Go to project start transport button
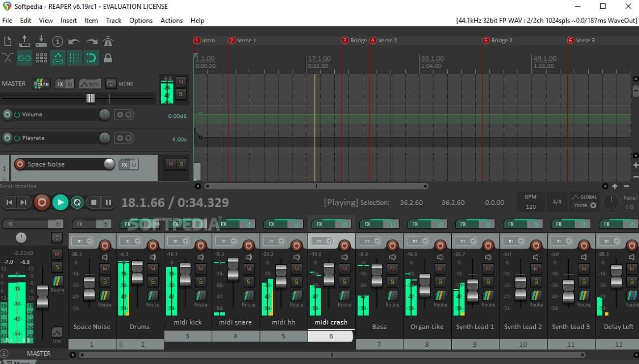Viewport: 639px width, 364px height. pos(9,202)
